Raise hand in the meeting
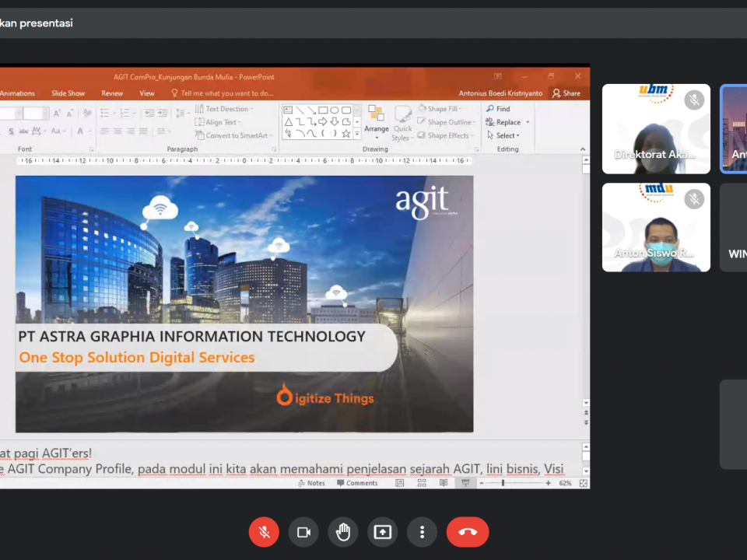This screenshot has width=747, height=560. click(x=343, y=532)
